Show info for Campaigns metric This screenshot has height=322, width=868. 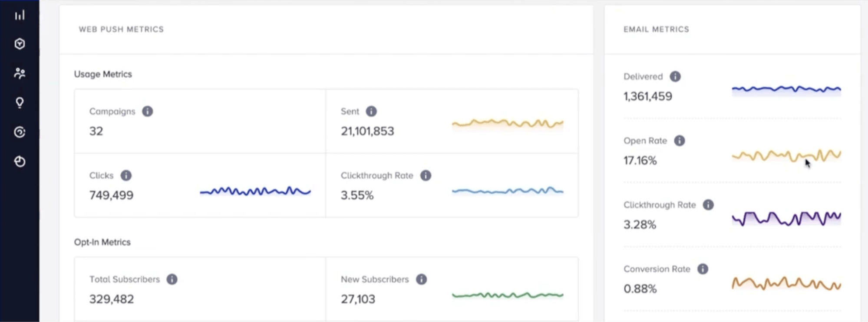148,112
